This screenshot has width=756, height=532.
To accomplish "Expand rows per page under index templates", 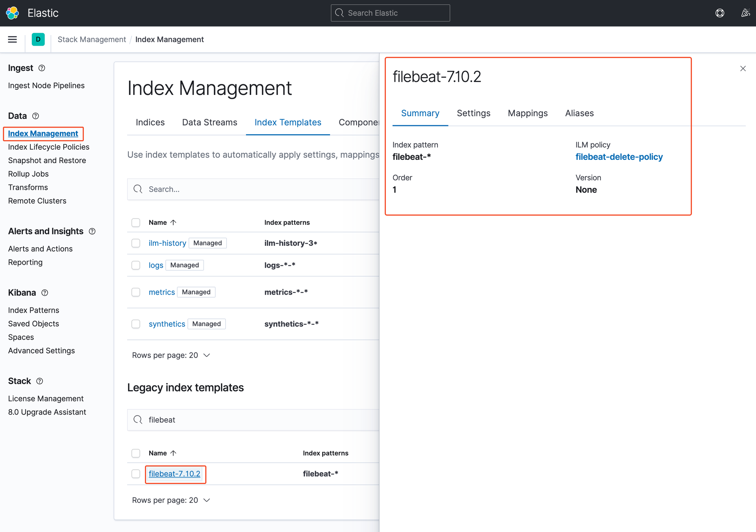I will [x=171, y=355].
